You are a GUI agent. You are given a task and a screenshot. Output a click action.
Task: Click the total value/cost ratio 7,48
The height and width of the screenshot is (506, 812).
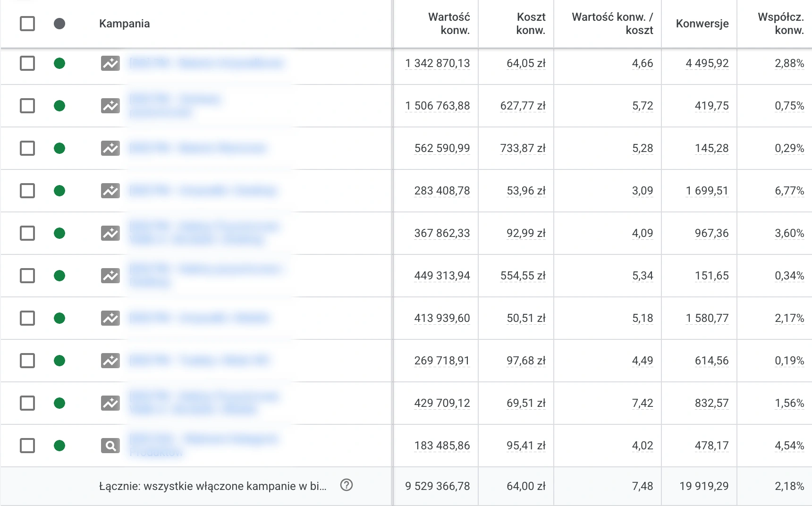point(643,486)
